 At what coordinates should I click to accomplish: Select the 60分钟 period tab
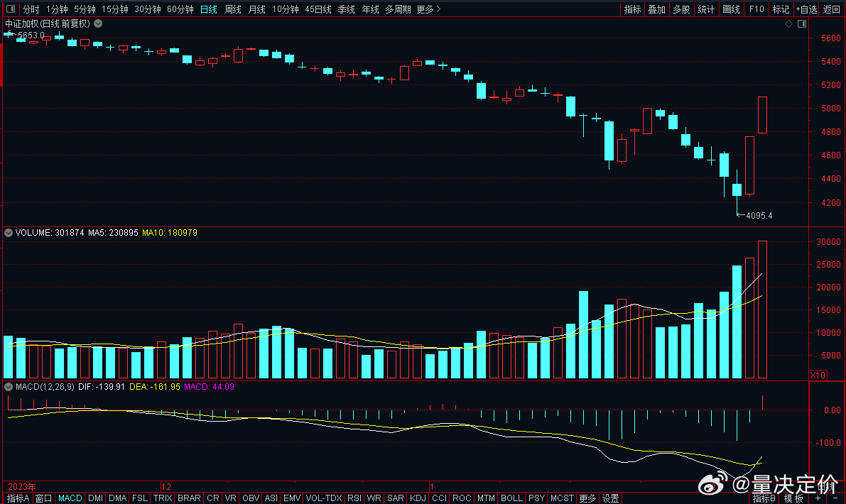(180, 9)
